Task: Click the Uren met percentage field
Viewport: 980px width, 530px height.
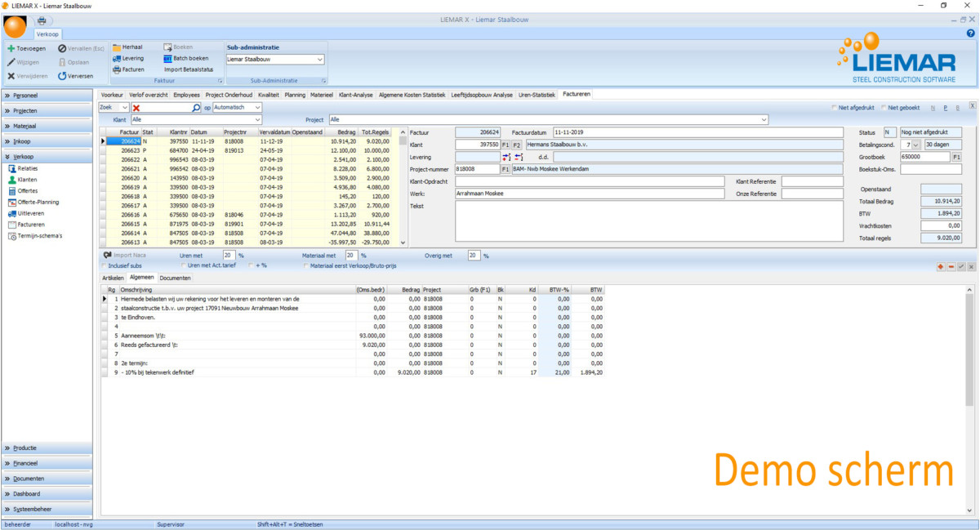Action: point(229,256)
